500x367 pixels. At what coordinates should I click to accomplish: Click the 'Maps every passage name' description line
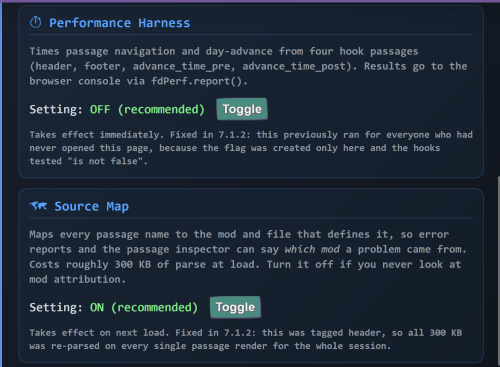coord(239,234)
